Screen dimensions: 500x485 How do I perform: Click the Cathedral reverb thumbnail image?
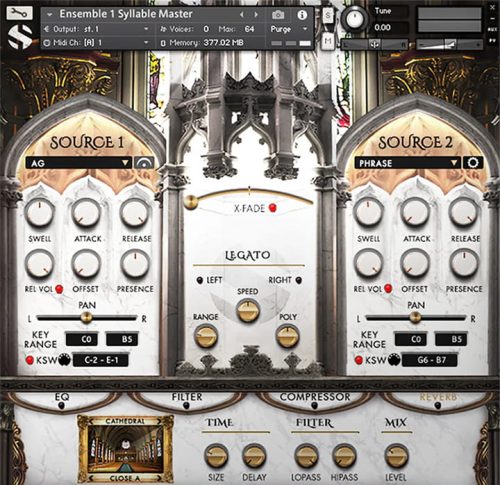coord(126,449)
